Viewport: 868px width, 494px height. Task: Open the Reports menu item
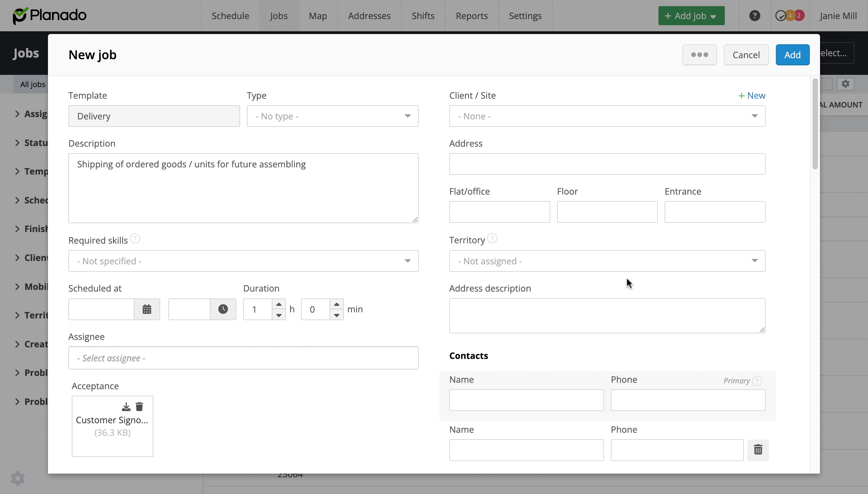coord(471,16)
